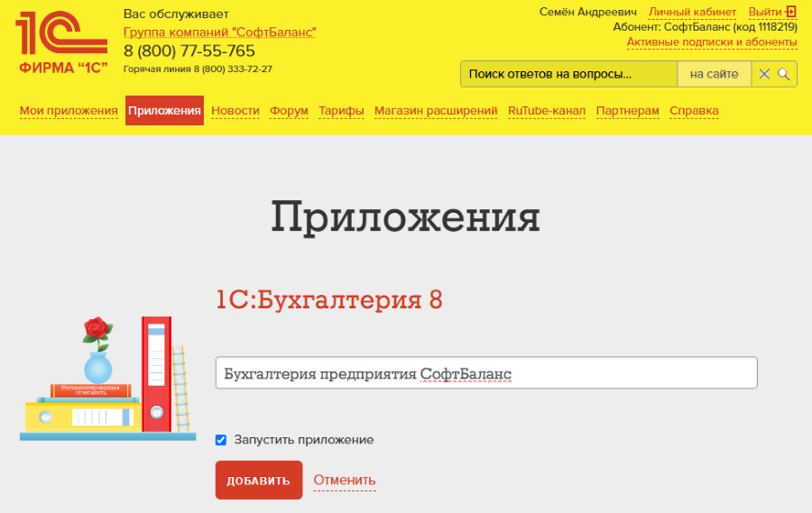The width and height of the screenshot is (812, 513).
Task: Click the phone number 8 (800) 77-55-765
Action: [x=189, y=50]
